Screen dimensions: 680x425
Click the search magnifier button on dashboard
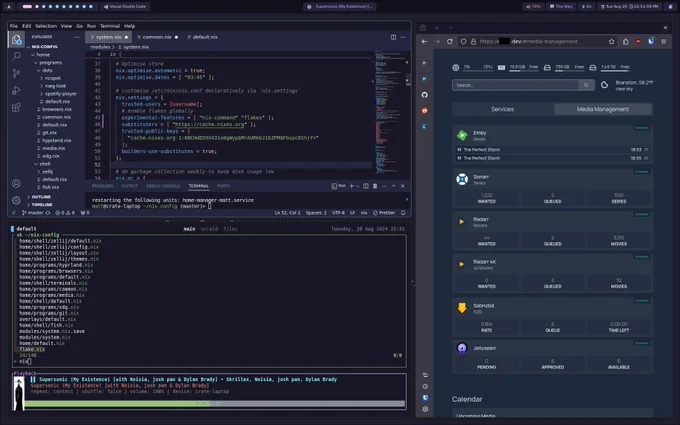tap(586, 85)
